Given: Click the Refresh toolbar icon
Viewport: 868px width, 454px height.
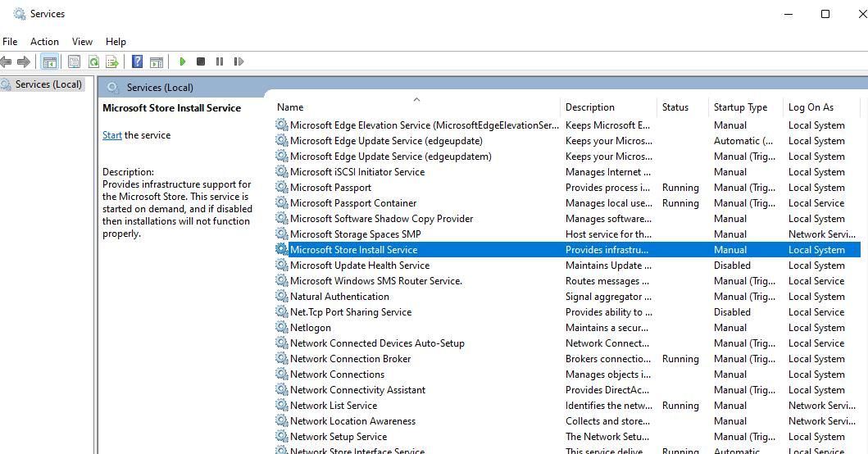Looking at the screenshot, I should pos(93,61).
